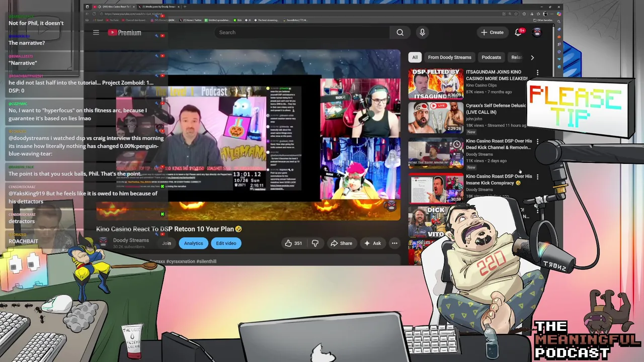Click Add to queue icon on Dead Kick thumbnail

tap(457, 155)
